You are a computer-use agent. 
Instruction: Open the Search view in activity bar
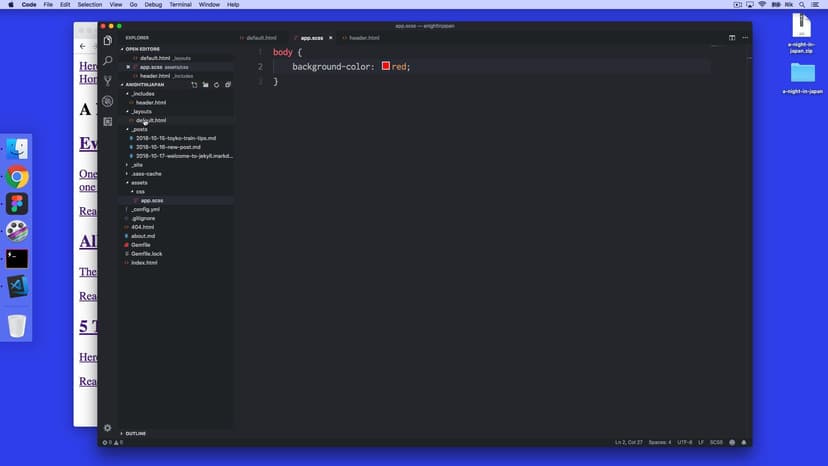108,61
